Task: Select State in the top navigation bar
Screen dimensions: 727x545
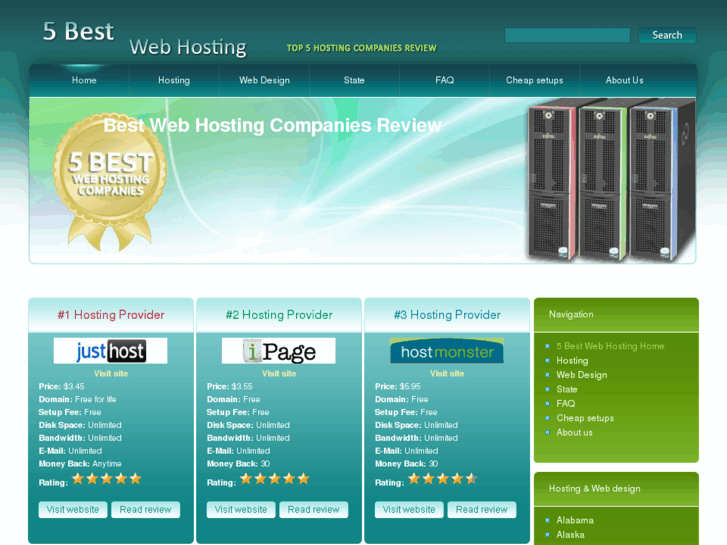Action: (354, 80)
